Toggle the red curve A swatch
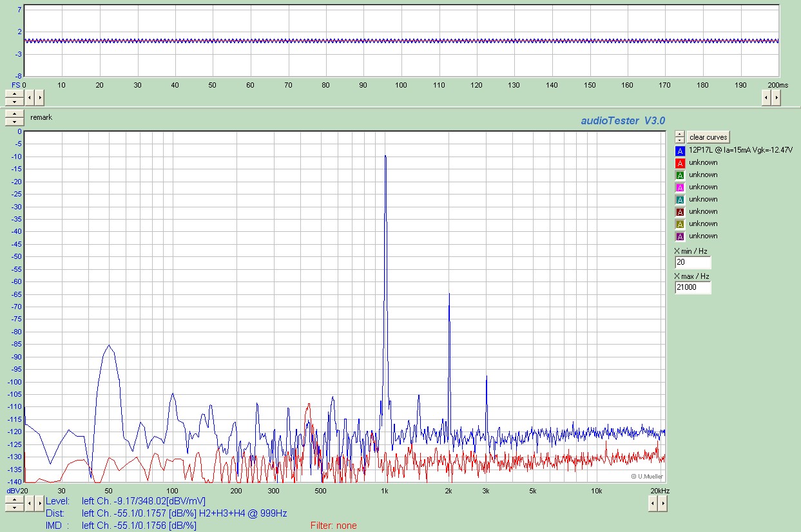Screen dimensions: 801x532 [679, 163]
